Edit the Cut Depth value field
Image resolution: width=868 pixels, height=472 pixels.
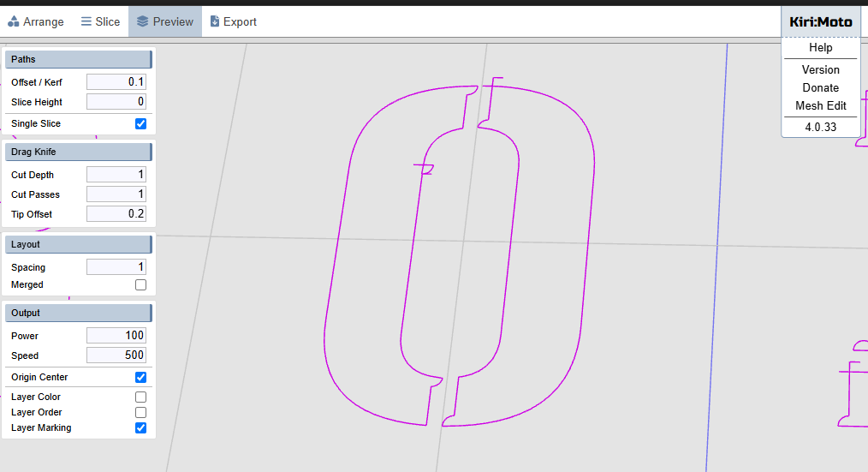pos(116,175)
